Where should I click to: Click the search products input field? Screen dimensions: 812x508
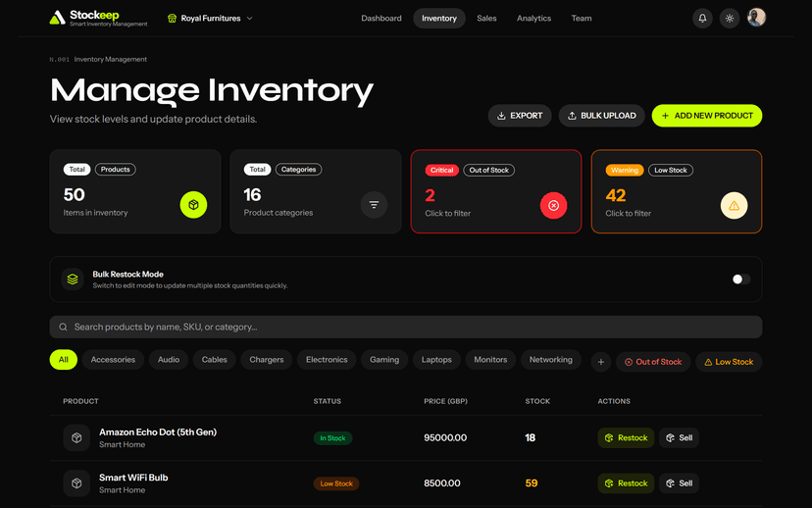coord(405,327)
